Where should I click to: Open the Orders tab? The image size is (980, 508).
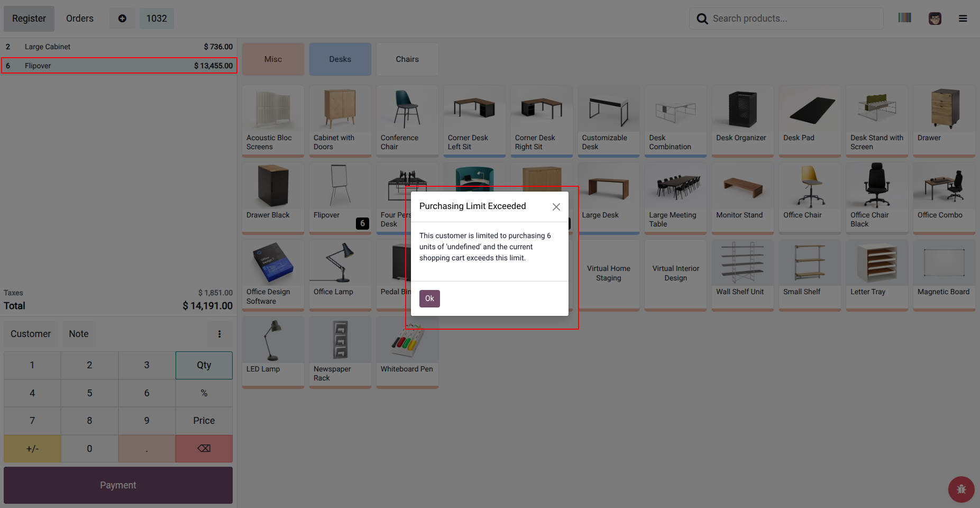[x=80, y=19]
